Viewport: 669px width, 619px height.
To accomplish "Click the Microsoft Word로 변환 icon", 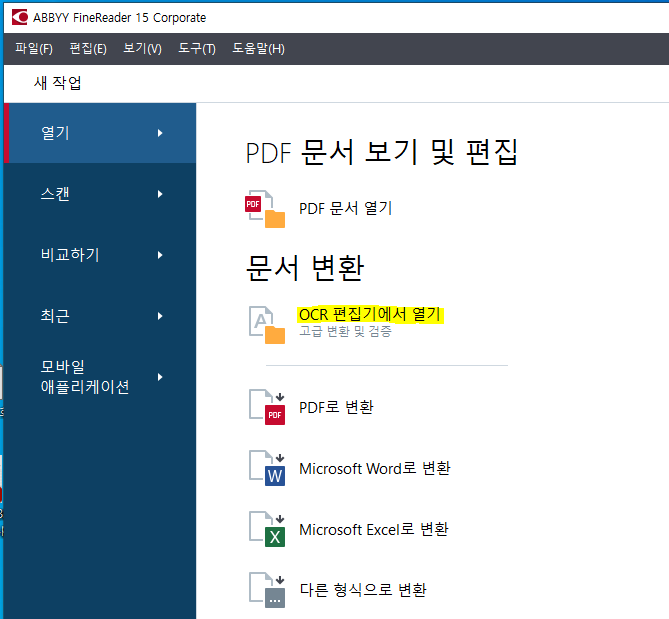I will click(x=267, y=468).
